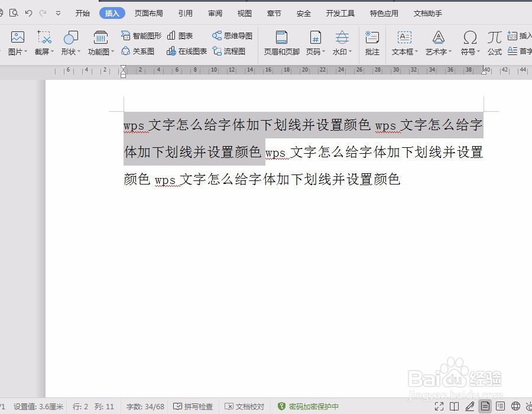Open the quick access toolbar customize dropdown

coord(59,14)
